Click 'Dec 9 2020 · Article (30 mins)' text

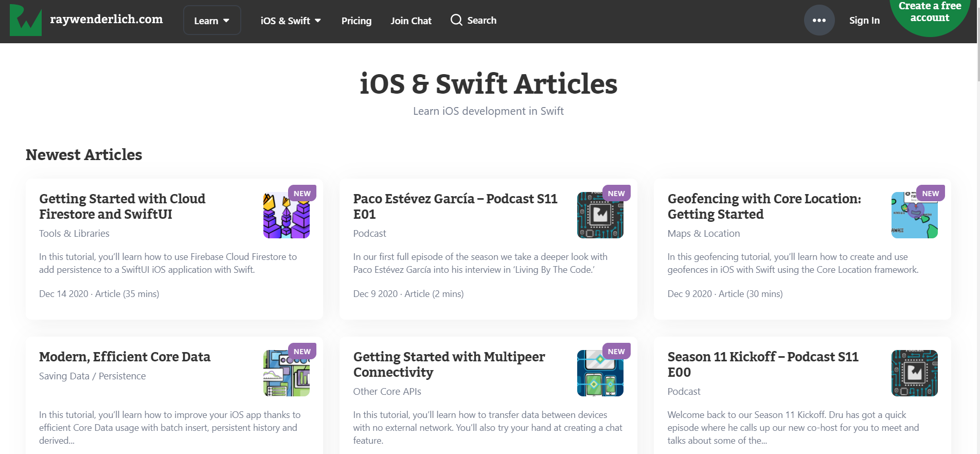pos(725,294)
